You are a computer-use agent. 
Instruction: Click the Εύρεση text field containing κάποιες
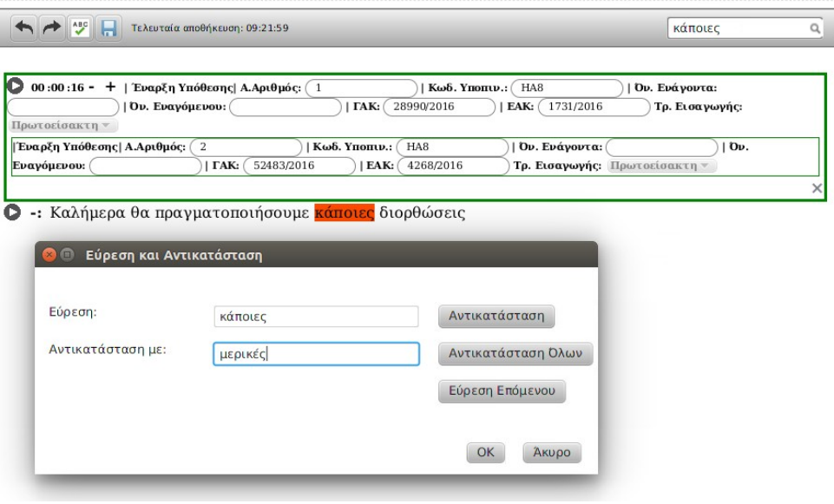316,317
